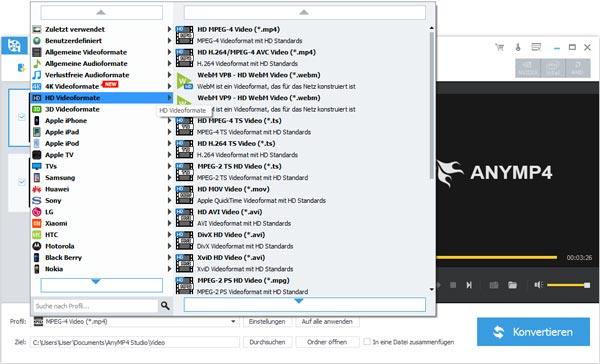
Task: Click the stop playback button
Action: [453, 285]
